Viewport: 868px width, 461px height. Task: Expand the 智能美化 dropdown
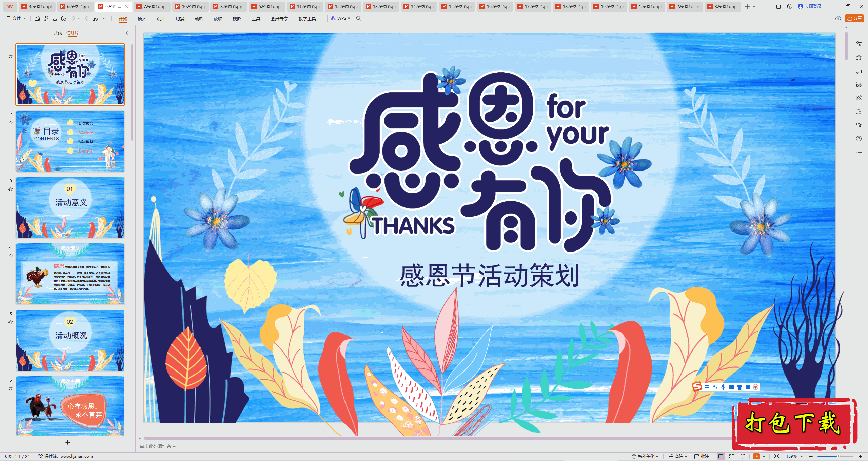pos(645,456)
